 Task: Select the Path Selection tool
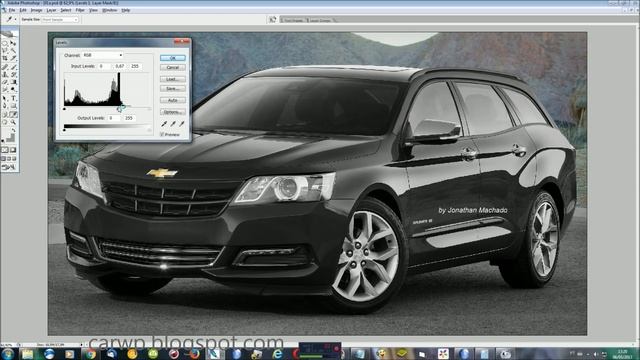click(5, 98)
